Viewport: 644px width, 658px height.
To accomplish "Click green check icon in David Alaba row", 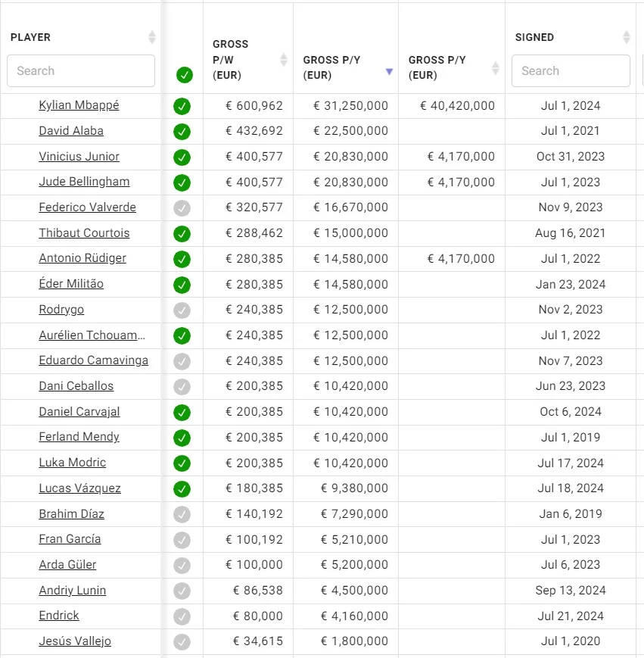I will coord(182,132).
